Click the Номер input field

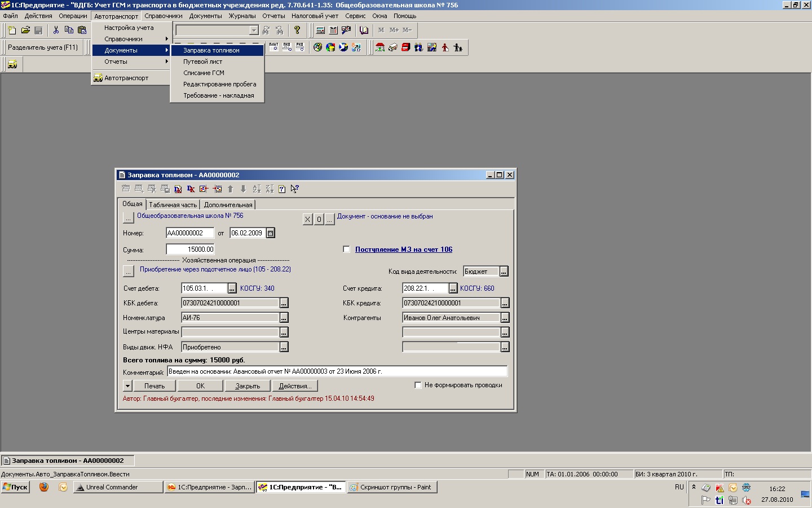pyautogui.click(x=190, y=233)
